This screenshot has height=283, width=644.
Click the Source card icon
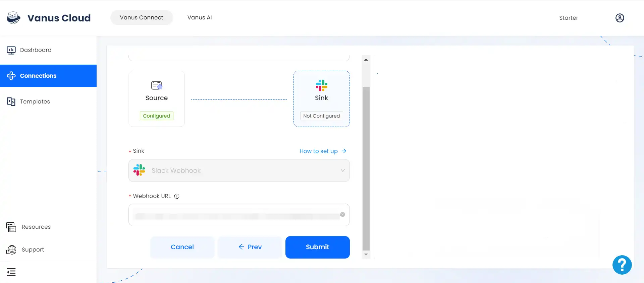157,85
